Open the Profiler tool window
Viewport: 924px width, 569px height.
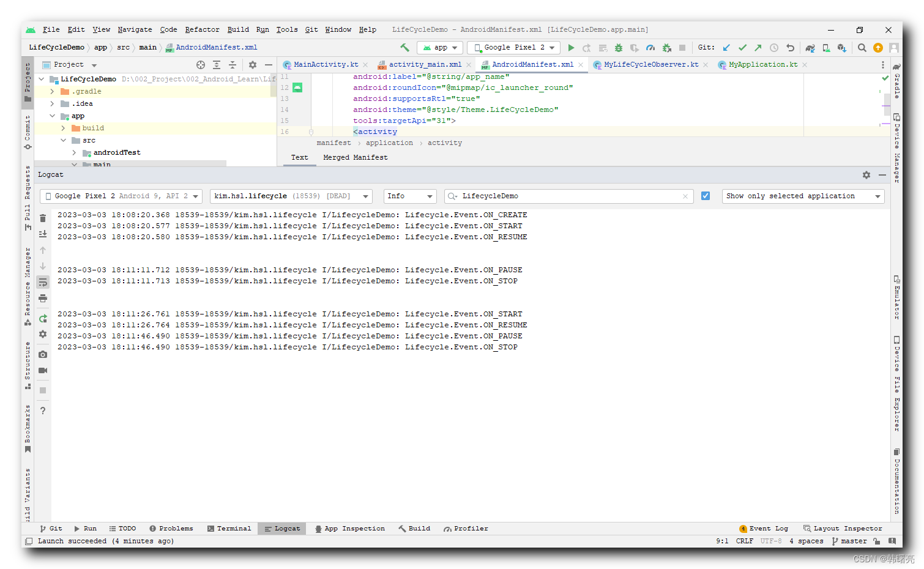tap(466, 529)
